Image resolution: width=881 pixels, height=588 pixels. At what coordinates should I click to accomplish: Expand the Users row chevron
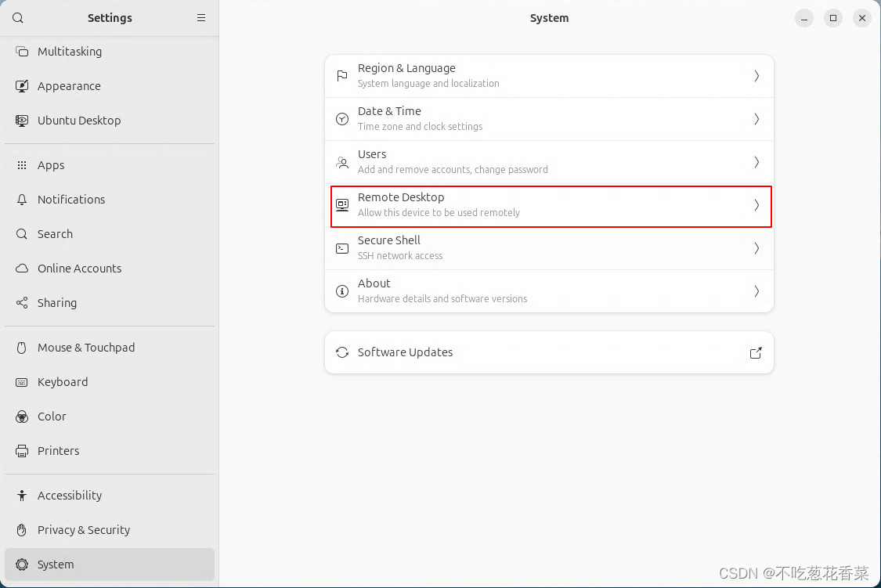click(756, 162)
